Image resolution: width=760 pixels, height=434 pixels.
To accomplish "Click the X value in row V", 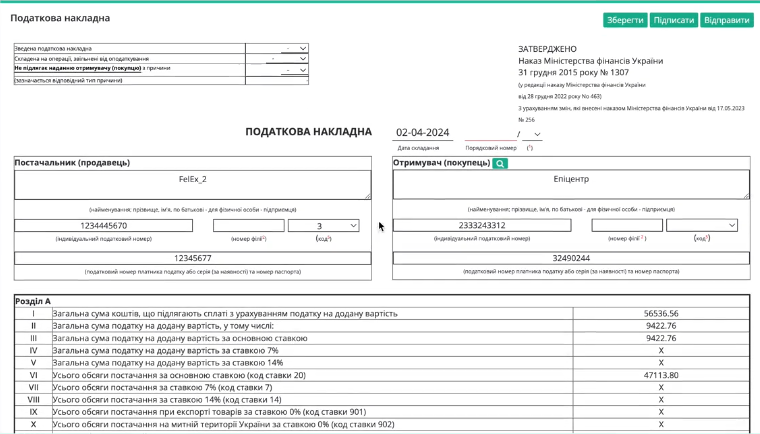I will pyautogui.click(x=661, y=363).
